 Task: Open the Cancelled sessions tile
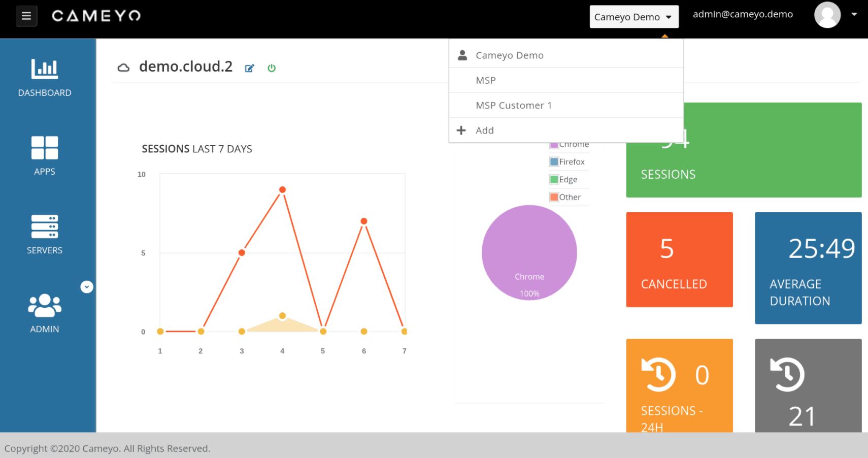(x=680, y=259)
